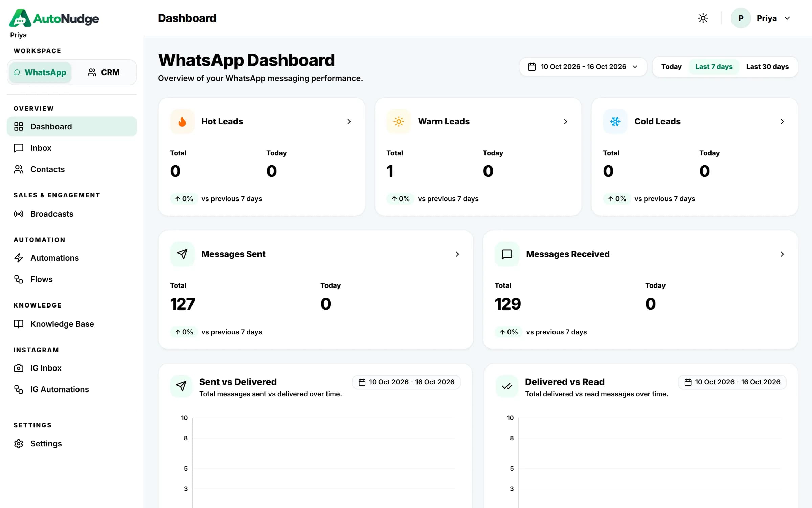The image size is (812, 508).
Task: Click the Settings gear icon
Action: tap(19, 444)
